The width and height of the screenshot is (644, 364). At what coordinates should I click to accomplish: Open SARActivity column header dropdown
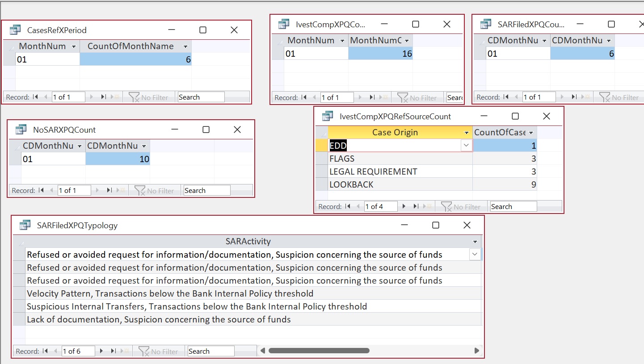click(475, 242)
